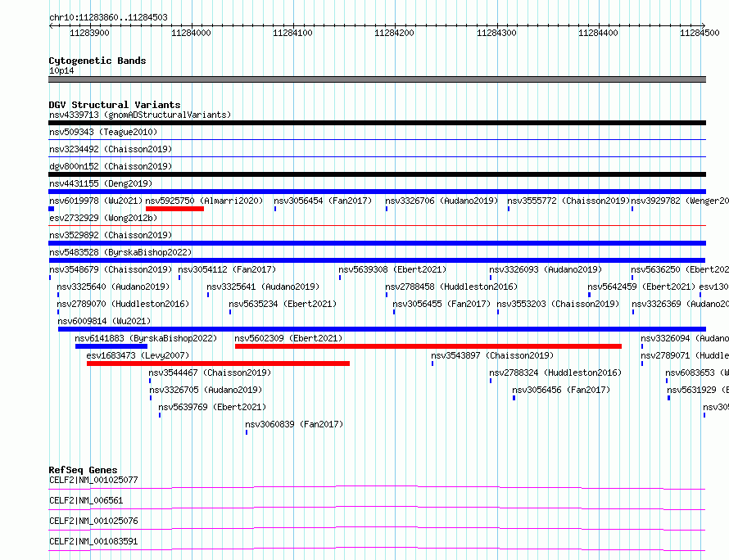
Task: Click the black bar of dgv800n152
Action: (x=377, y=174)
